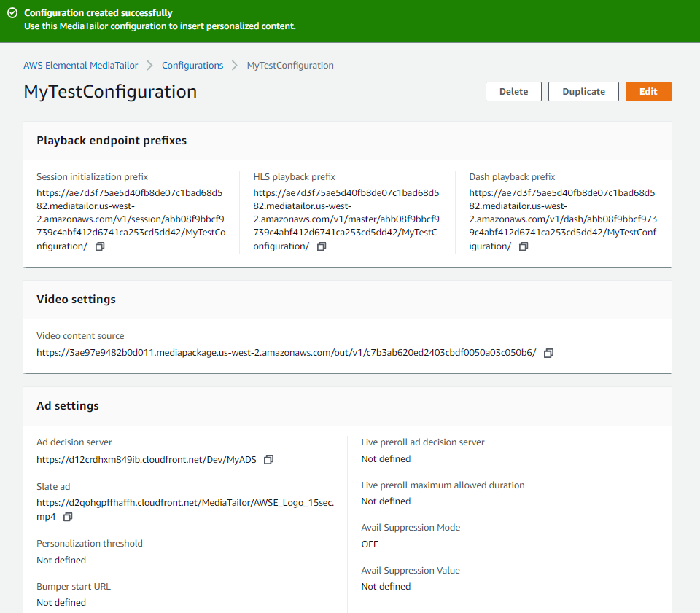Copy the HLS playback prefix URL
The width and height of the screenshot is (700, 613).
(x=322, y=246)
